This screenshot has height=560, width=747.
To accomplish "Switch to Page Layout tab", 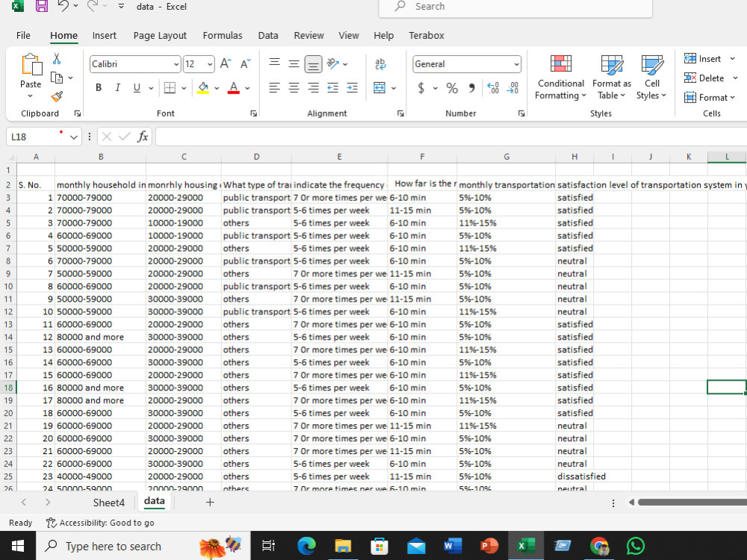I will (160, 35).
